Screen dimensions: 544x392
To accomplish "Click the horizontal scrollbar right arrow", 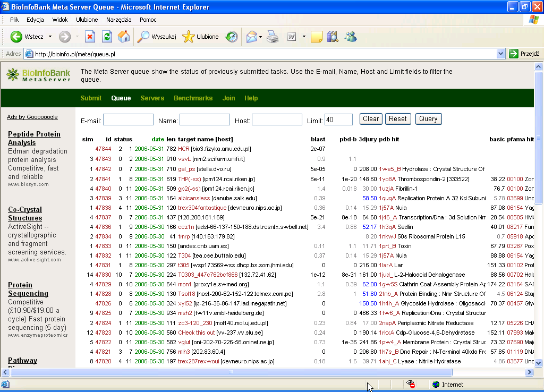I will (x=529, y=372).
